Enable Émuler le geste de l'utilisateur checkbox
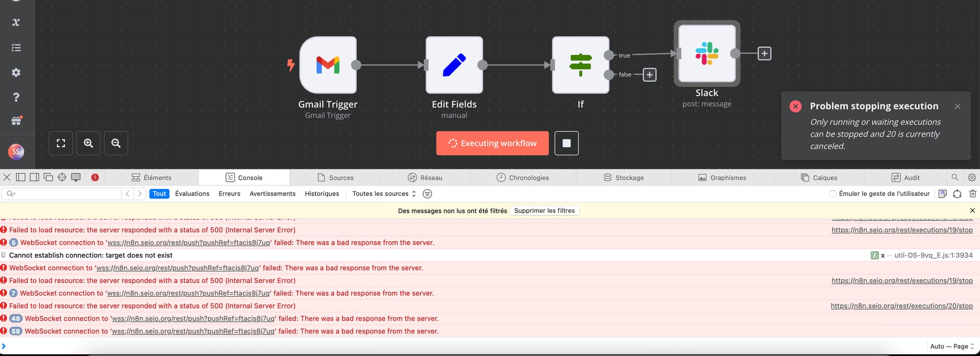The height and width of the screenshot is (356, 980). [x=833, y=194]
